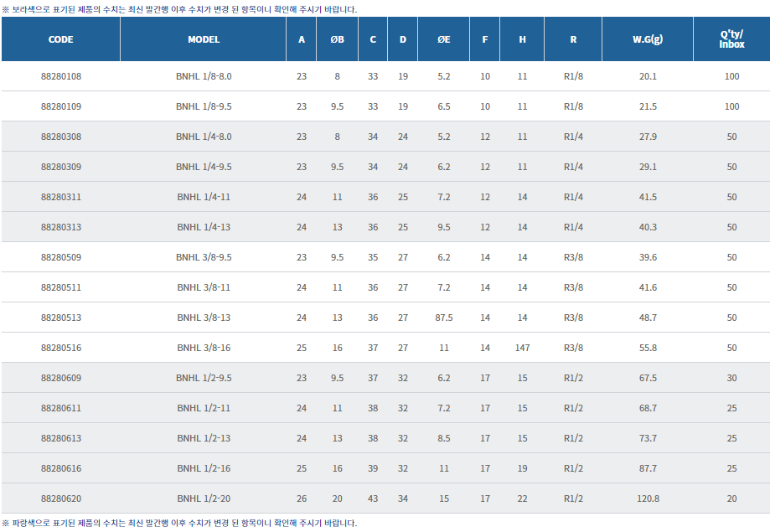Select product code 88280509
This screenshot has width=770, height=532.
pyautogui.click(x=61, y=257)
